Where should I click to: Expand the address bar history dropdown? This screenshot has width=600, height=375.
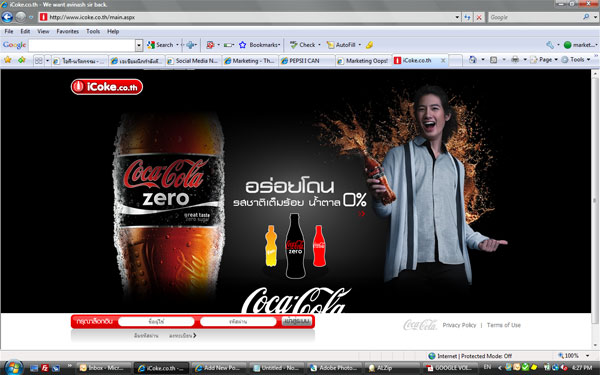(457, 17)
